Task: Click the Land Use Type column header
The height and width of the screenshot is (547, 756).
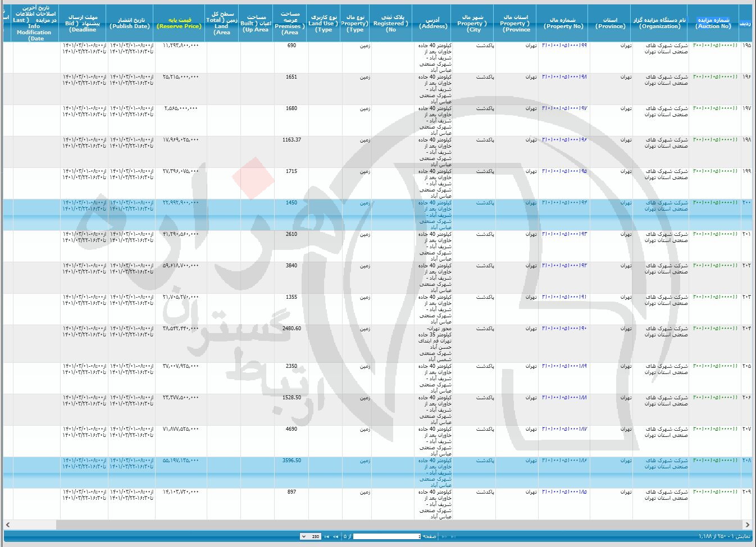Action: [x=324, y=23]
